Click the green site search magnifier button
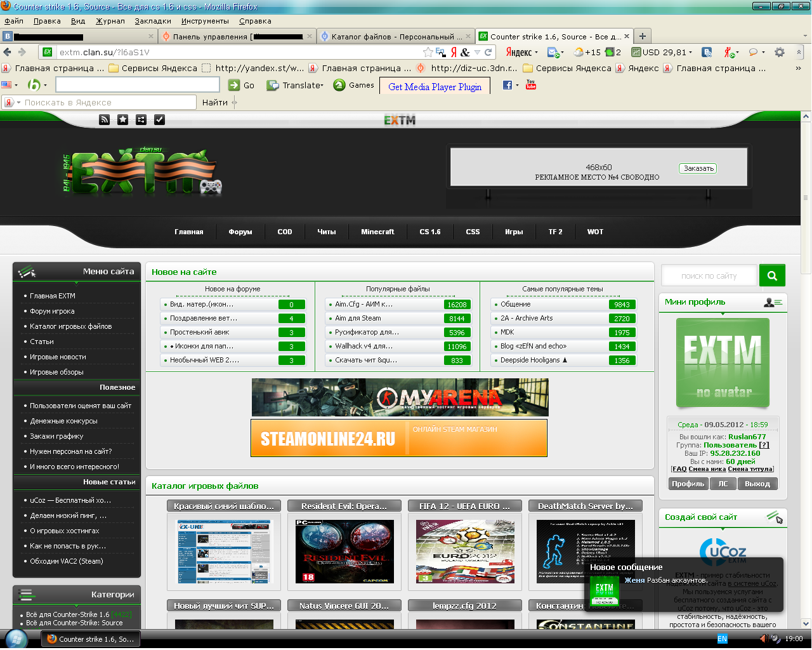This screenshot has width=812, height=650. 772,275
